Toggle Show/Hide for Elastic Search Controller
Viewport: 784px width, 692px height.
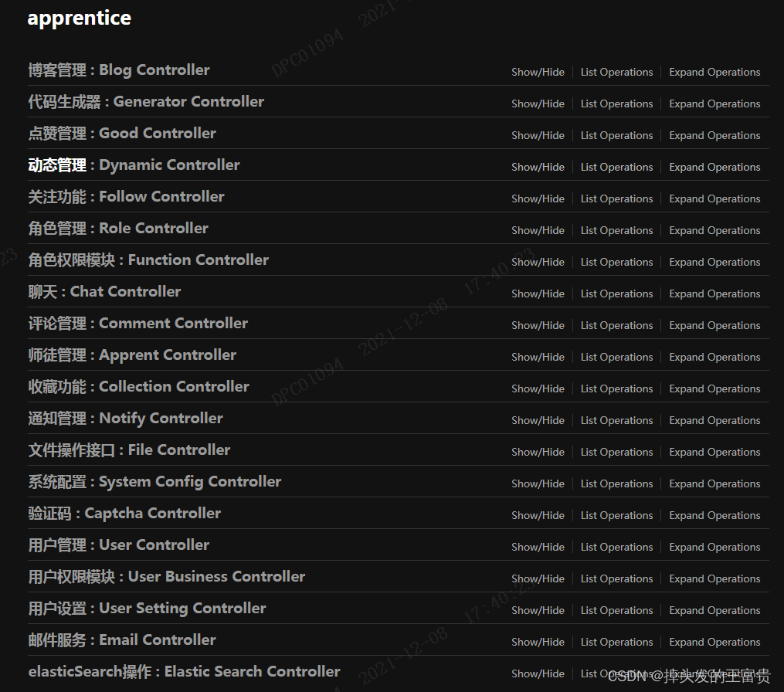tap(538, 673)
